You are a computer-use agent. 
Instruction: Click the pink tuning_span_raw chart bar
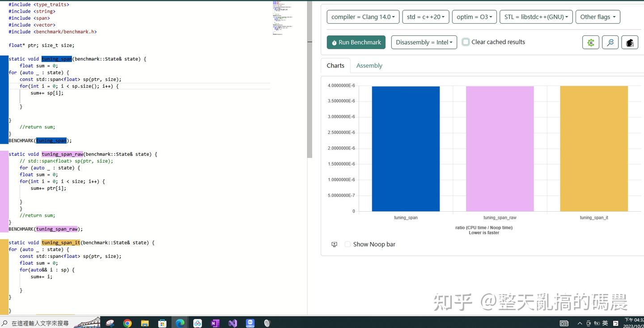(500, 149)
